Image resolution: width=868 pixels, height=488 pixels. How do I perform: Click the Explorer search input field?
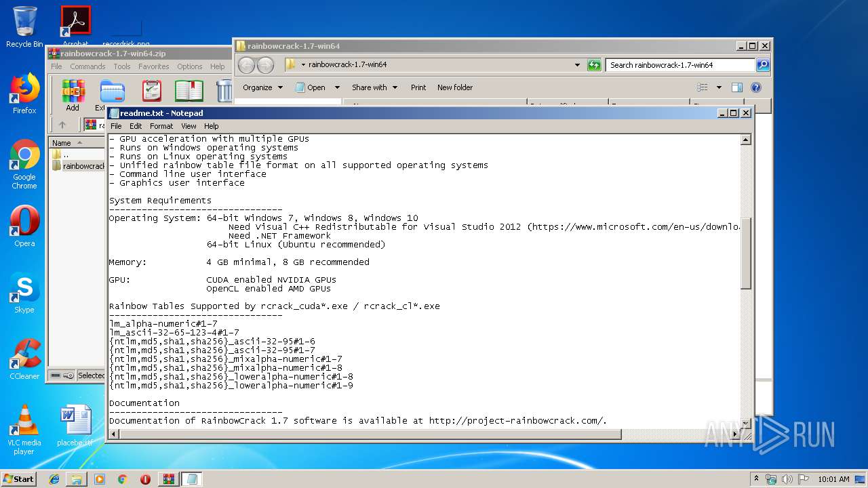coord(680,65)
